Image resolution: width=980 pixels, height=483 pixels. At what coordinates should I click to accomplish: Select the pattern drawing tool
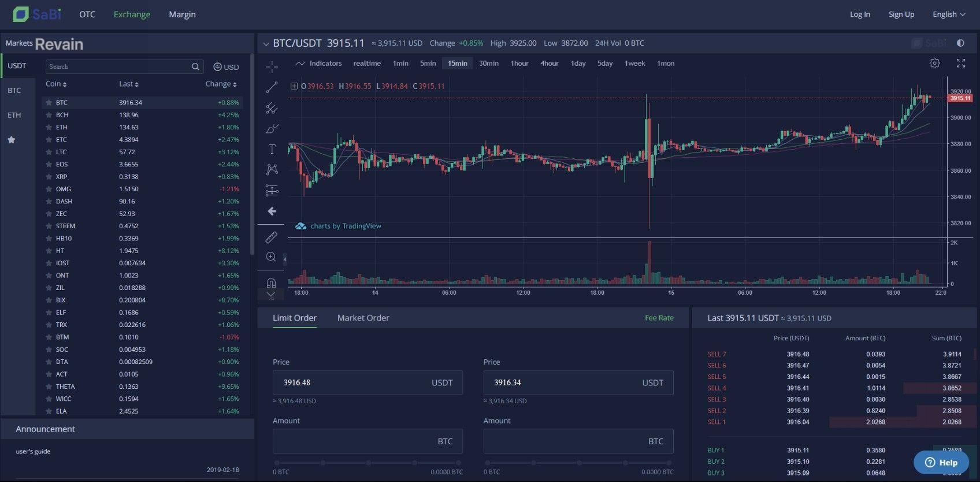coord(272,169)
